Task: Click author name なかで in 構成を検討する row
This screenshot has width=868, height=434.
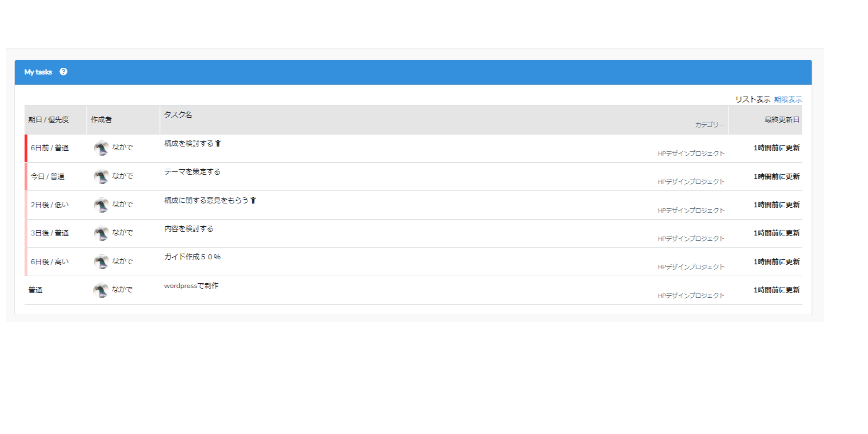Action: pos(123,147)
